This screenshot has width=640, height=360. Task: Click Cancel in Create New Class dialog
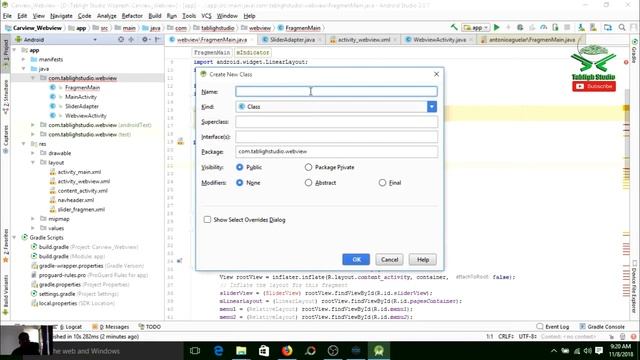tap(389, 260)
